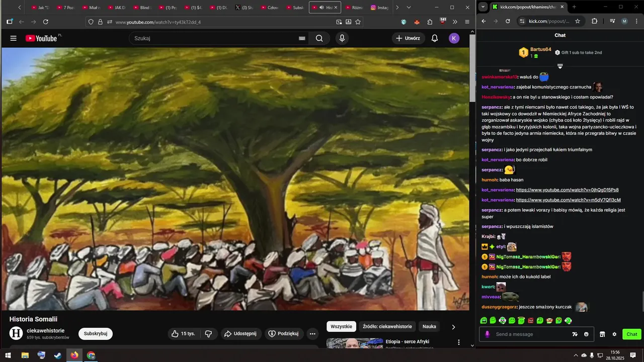Dislike the Historia Somalii video
Image resolution: width=644 pixels, height=362 pixels.
point(208,334)
